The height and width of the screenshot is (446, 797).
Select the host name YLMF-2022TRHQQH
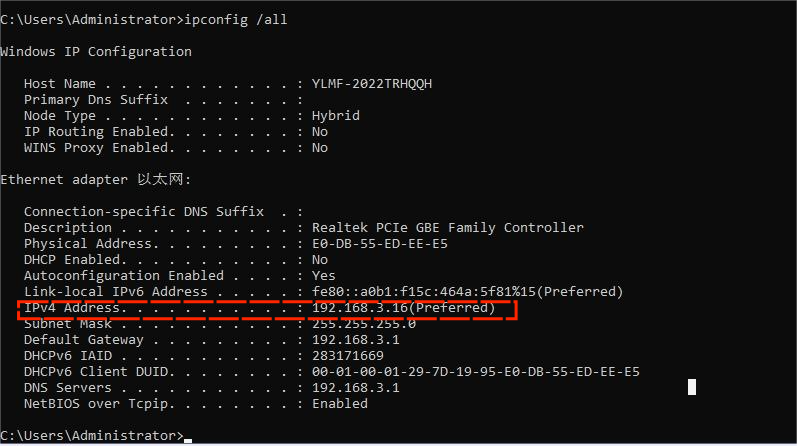pos(372,83)
